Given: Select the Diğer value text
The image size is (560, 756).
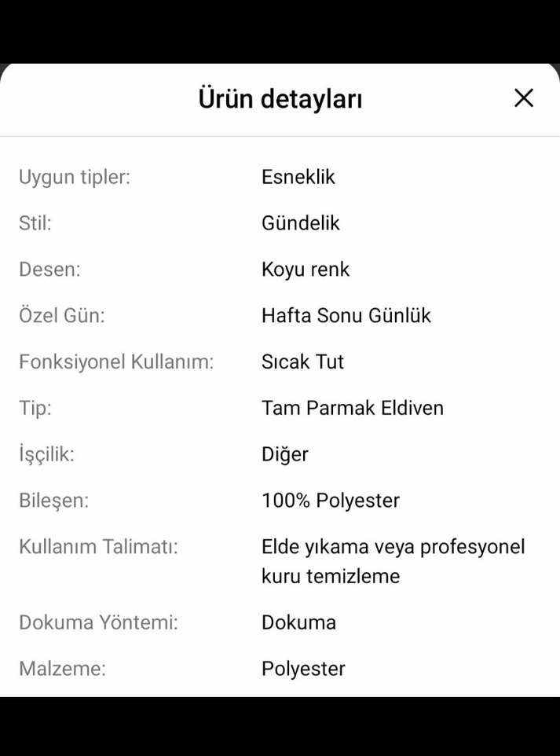Looking at the screenshot, I should [x=285, y=454].
